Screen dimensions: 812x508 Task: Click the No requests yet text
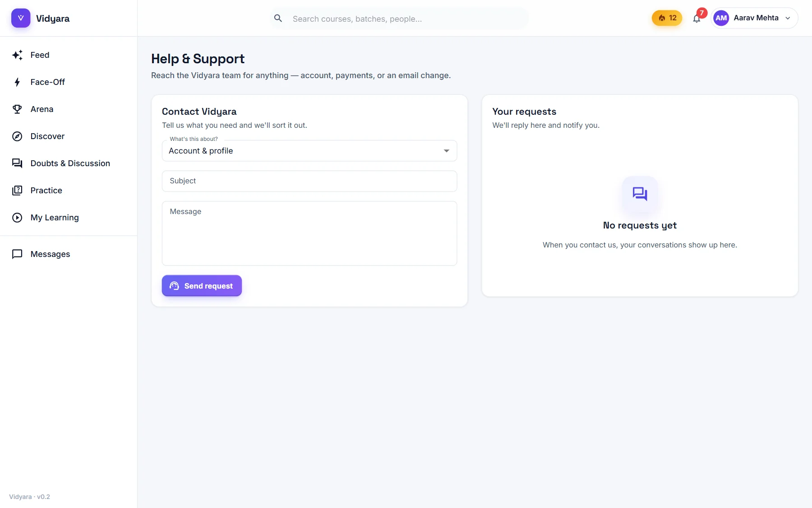point(640,225)
